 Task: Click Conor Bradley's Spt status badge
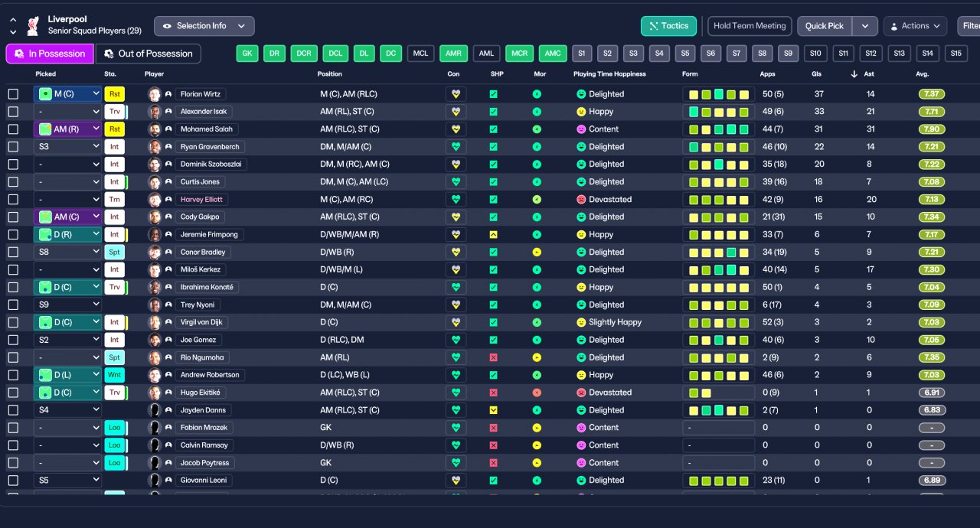pyautogui.click(x=114, y=253)
